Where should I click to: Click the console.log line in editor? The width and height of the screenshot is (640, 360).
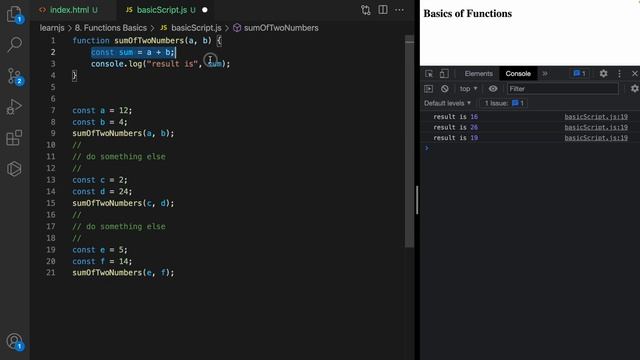tap(160, 64)
